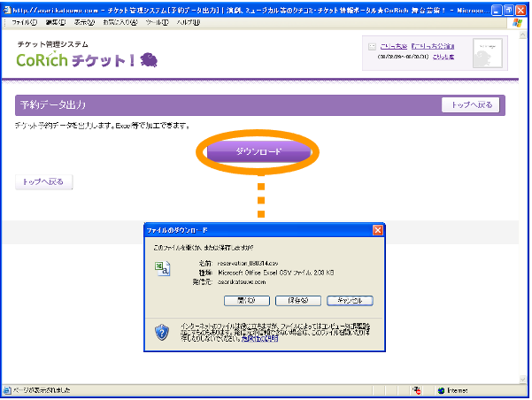Click the Internet zone globe icon
This screenshot has width=532, height=400.
pos(442,390)
